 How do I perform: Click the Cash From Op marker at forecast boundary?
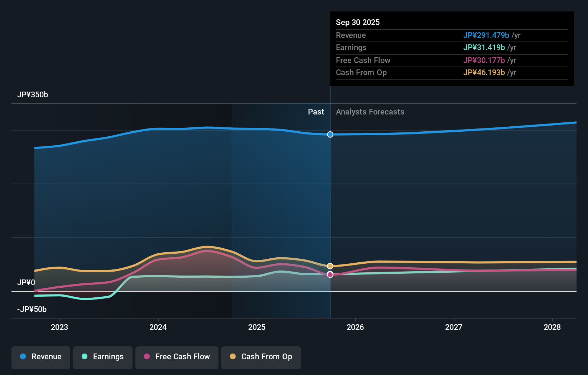pyautogui.click(x=330, y=266)
